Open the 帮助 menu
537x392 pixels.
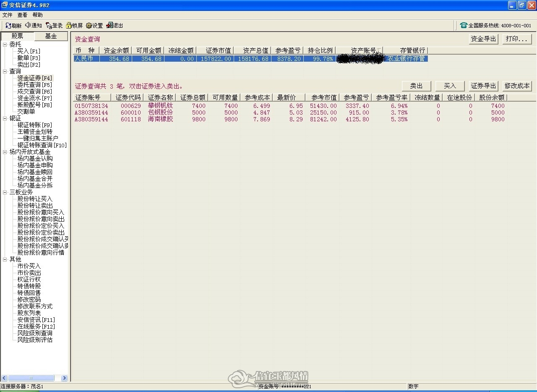(37, 15)
